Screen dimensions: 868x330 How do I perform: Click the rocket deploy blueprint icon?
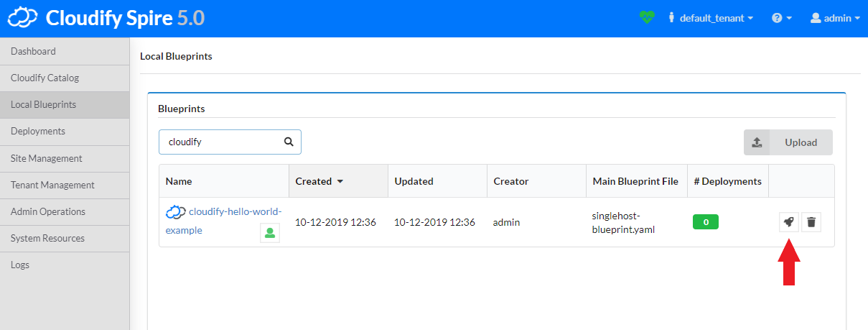click(788, 222)
